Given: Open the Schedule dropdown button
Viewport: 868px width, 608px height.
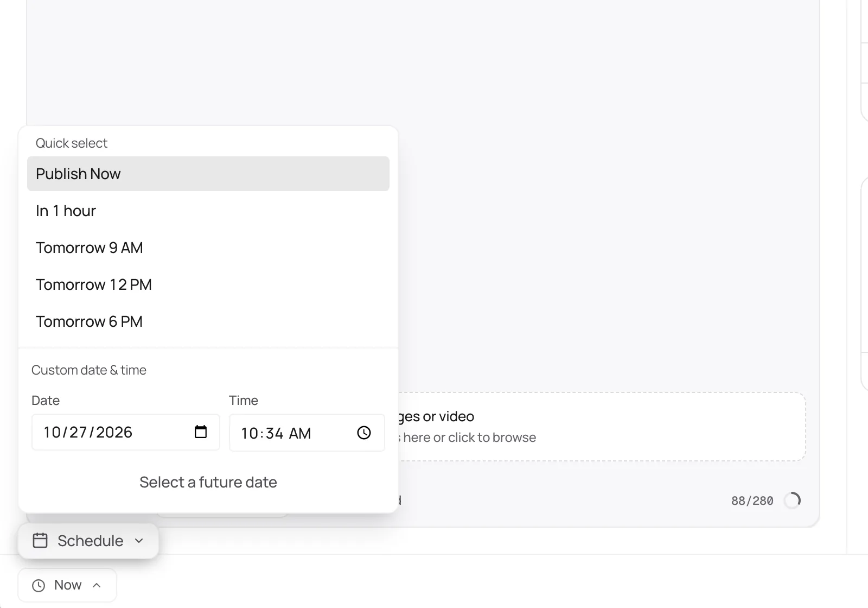Looking at the screenshot, I should point(88,541).
